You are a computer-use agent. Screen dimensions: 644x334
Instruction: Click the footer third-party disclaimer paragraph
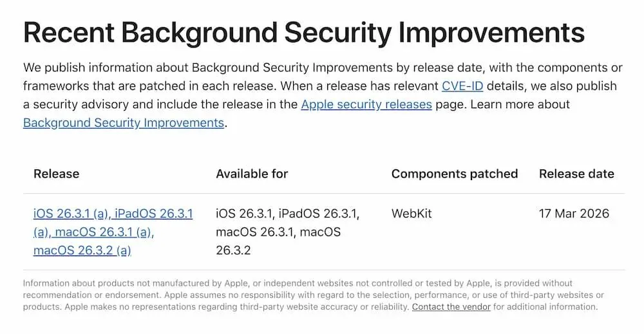309,295
